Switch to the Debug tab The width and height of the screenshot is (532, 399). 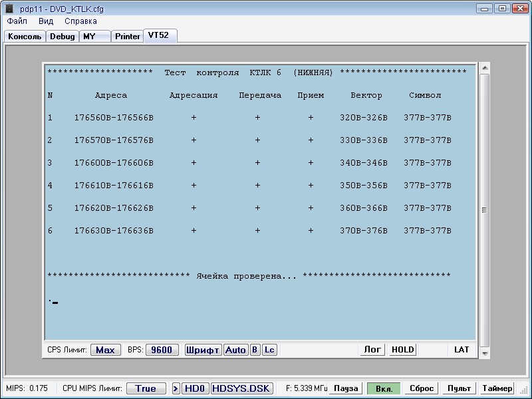(x=63, y=37)
